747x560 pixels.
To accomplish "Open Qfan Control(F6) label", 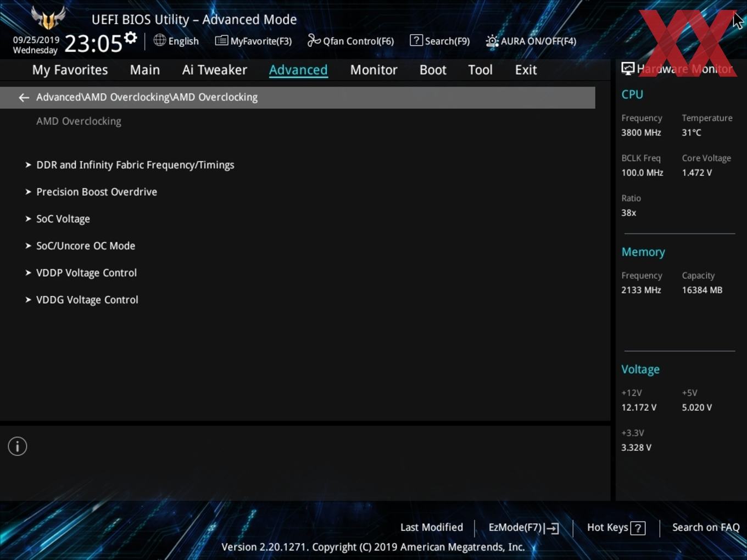I will (359, 41).
